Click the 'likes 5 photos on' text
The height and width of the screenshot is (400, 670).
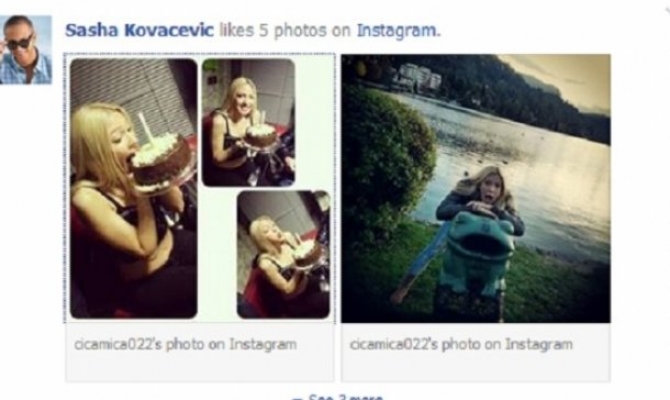click(285, 30)
